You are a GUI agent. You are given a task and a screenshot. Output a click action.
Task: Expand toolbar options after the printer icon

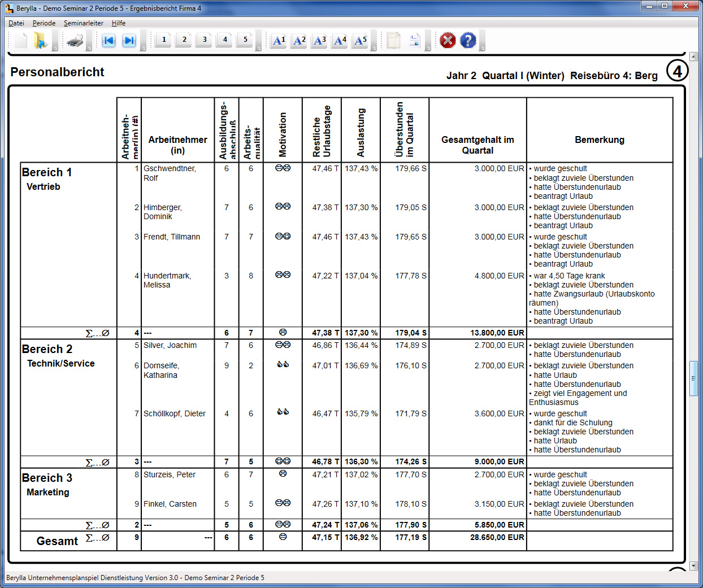[x=90, y=41]
